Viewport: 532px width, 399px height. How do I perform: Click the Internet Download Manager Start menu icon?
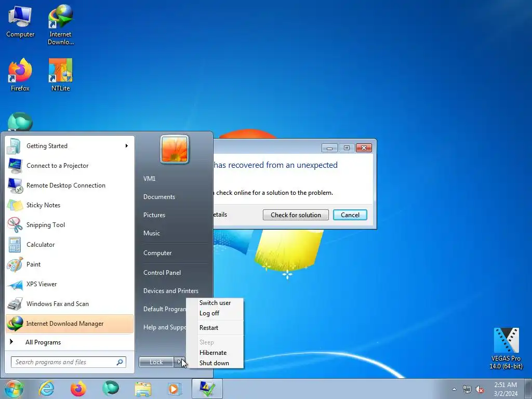click(14, 323)
